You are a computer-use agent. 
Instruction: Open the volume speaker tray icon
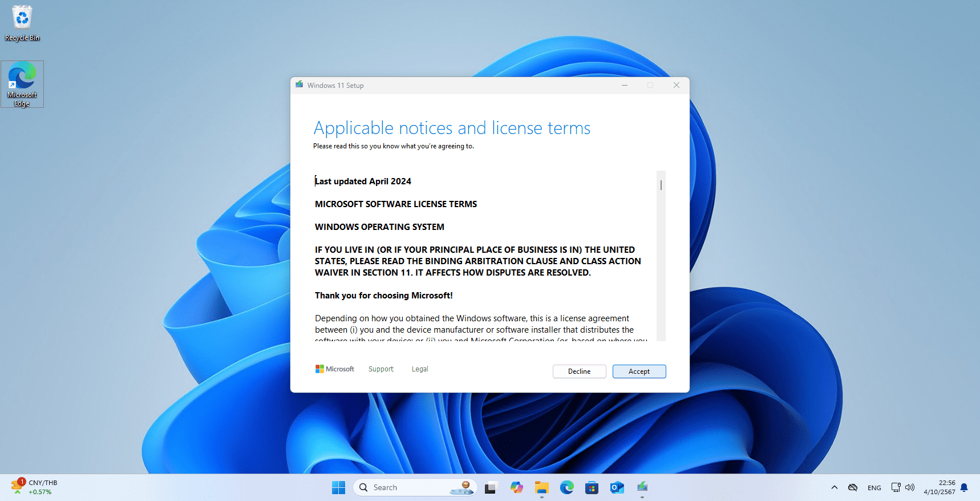[910, 487]
